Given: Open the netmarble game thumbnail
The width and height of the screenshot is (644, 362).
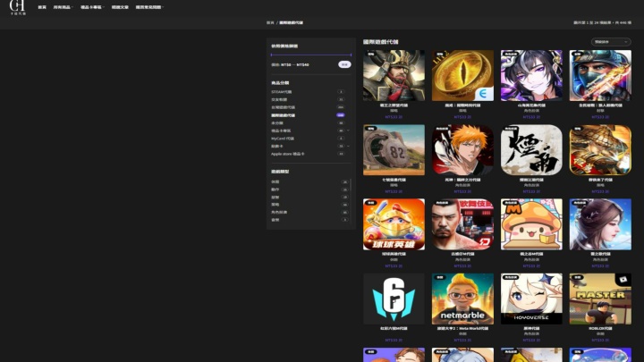Looking at the screenshot, I should tap(462, 299).
